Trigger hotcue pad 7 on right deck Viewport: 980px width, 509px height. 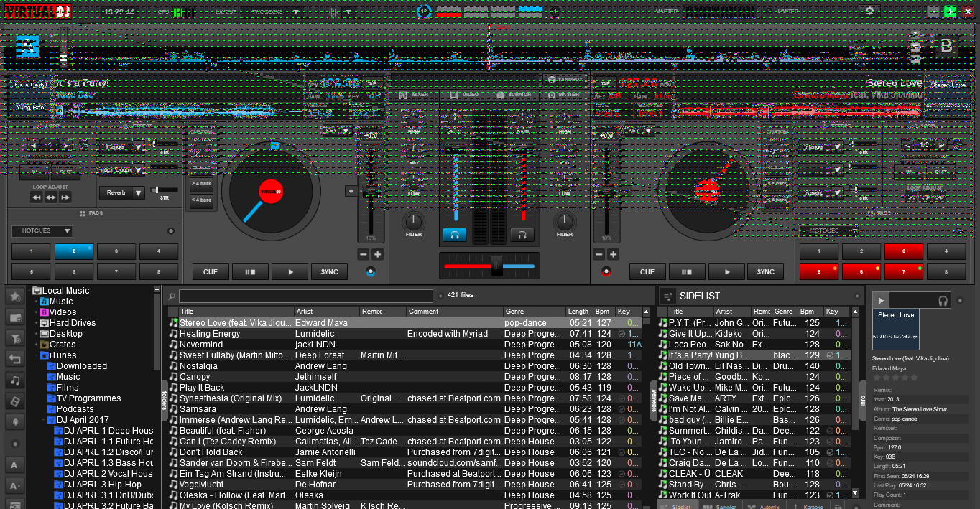point(904,272)
